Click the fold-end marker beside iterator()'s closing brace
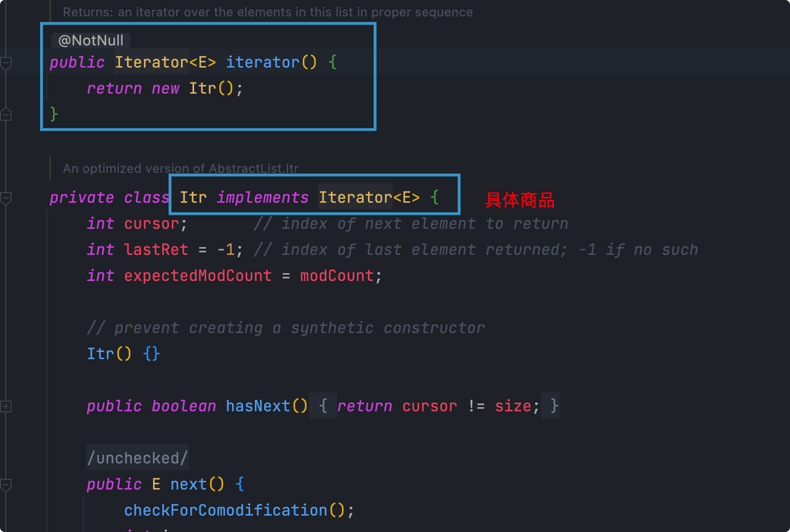Image resolution: width=790 pixels, height=532 pixels. pos(6,114)
